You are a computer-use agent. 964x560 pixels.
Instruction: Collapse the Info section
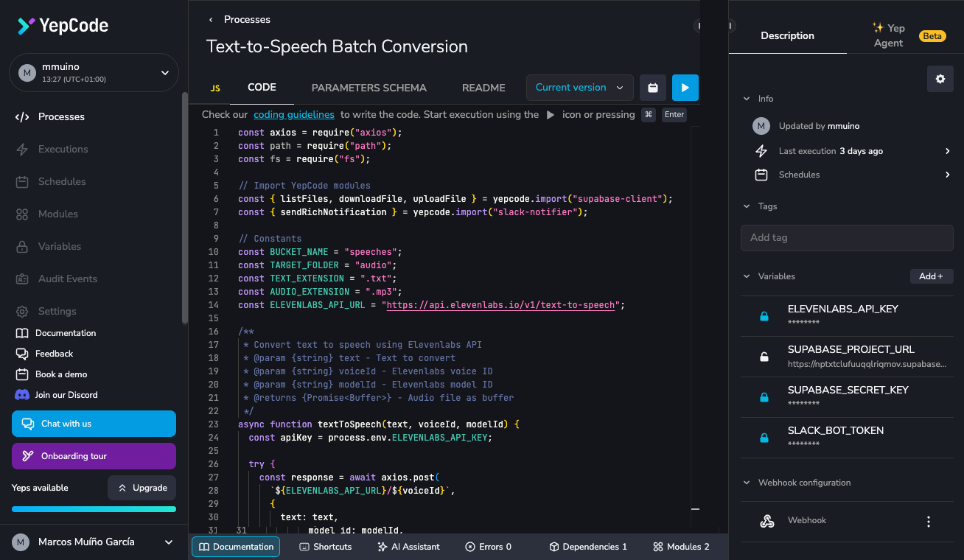coord(746,98)
